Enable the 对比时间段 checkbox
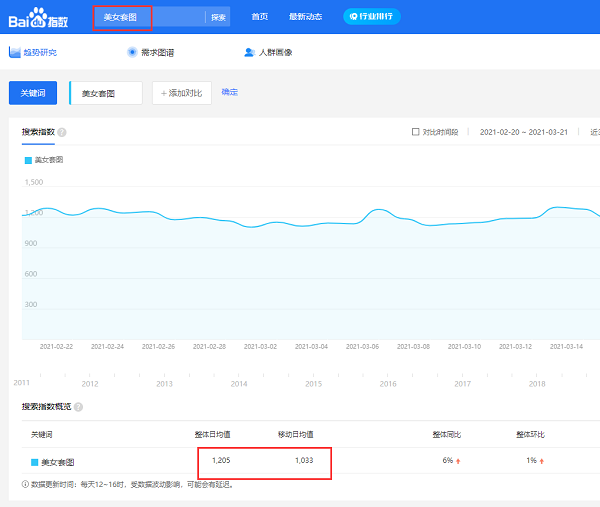This screenshot has width=600, height=507. tap(416, 132)
